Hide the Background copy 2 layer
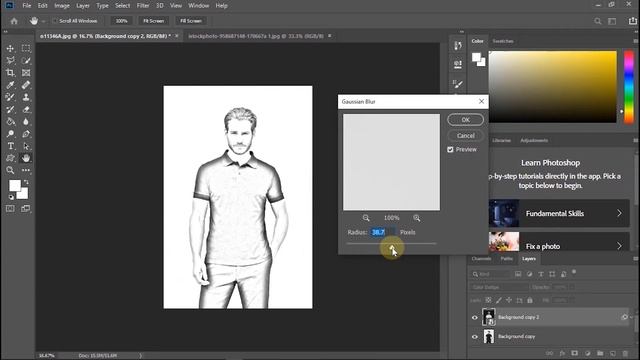This screenshot has height=360, width=640. click(475, 318)
